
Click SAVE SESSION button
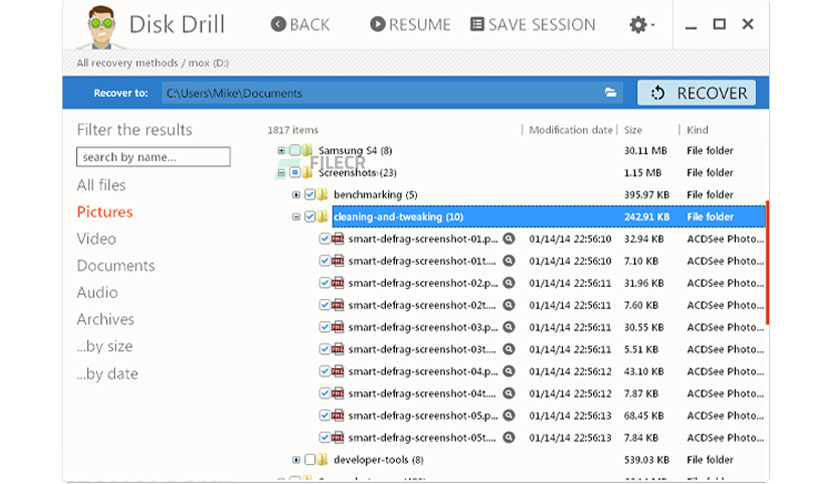pyautogui.click(x=533, y=25)
